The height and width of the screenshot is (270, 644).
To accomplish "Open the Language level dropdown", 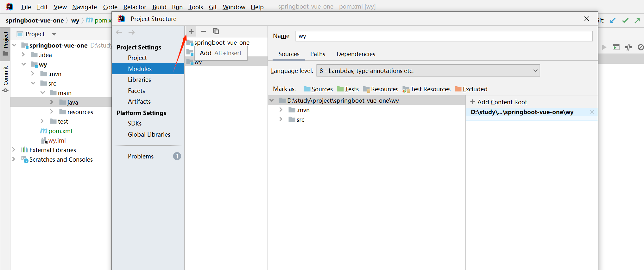I will click(x=428, y=71).
